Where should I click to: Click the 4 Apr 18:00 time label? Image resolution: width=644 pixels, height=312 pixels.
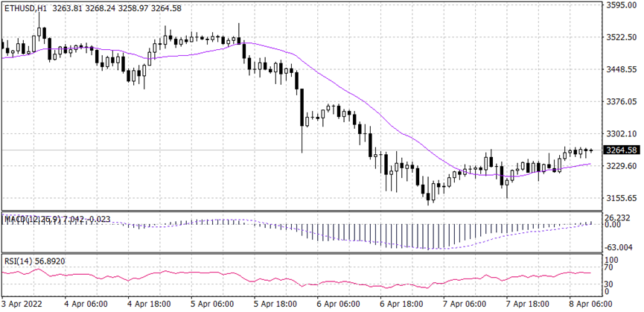click(x=151, y=305)
